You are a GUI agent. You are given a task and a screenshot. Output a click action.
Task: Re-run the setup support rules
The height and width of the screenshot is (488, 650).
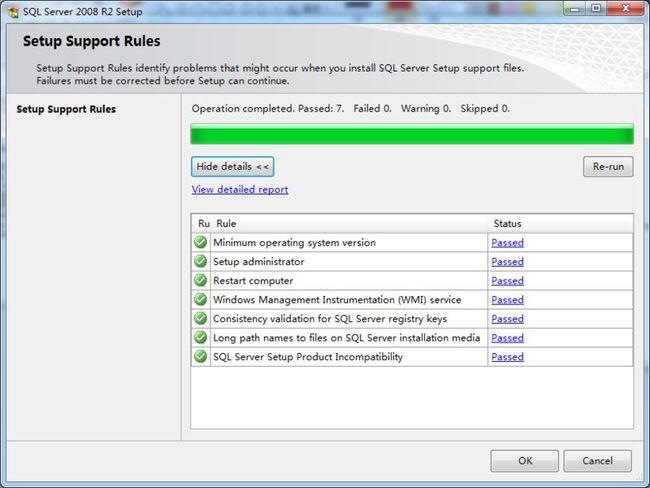click(x=608, y=167)
